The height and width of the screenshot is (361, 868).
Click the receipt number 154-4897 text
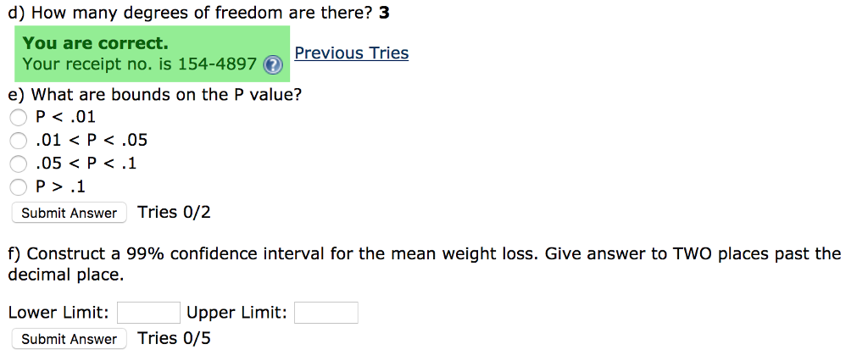pyautogui.click(x=215, y=64)
